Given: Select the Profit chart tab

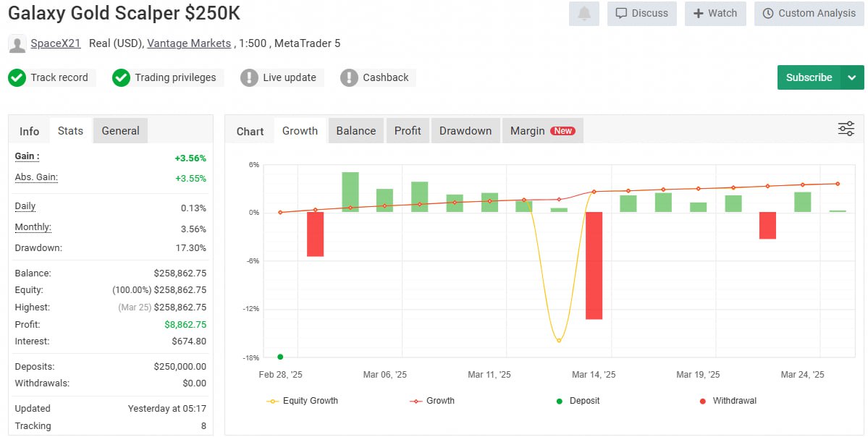Looking at the screenshot, I should tap(408, 130).
